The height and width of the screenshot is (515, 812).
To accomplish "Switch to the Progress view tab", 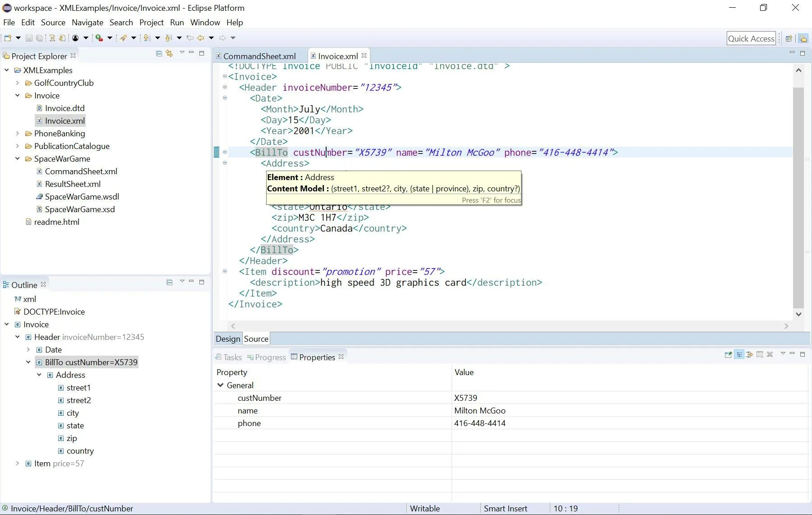I will click(x=266, y=357).
